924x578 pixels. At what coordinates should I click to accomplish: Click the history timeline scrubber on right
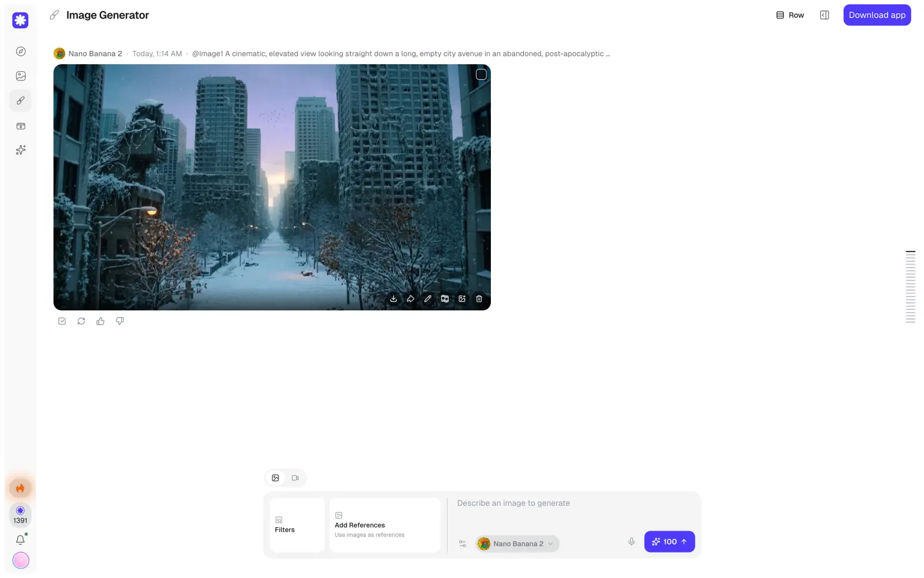point(910,287)
